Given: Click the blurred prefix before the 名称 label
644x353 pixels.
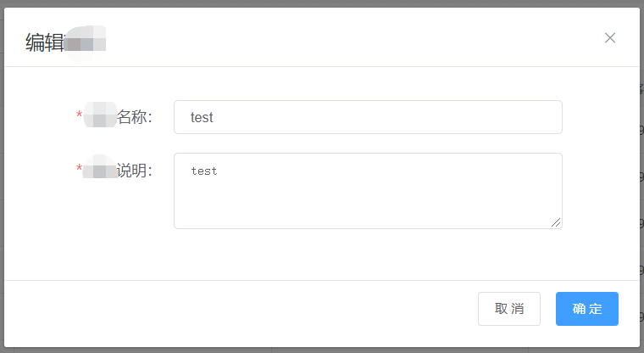Looking at the screenshot, I should 100,115.
